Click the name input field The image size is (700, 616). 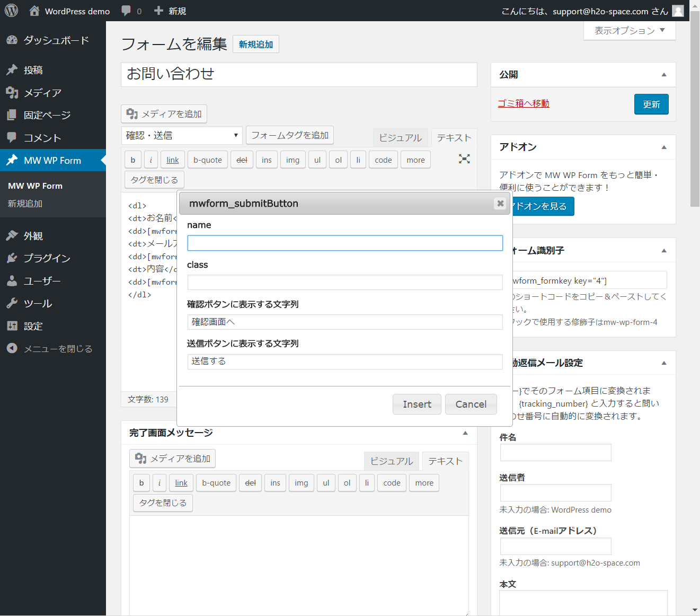tap(344, 243)
